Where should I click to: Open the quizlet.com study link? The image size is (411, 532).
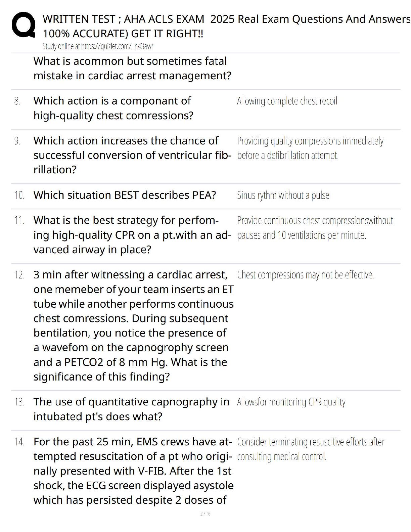tap(98, 46)
